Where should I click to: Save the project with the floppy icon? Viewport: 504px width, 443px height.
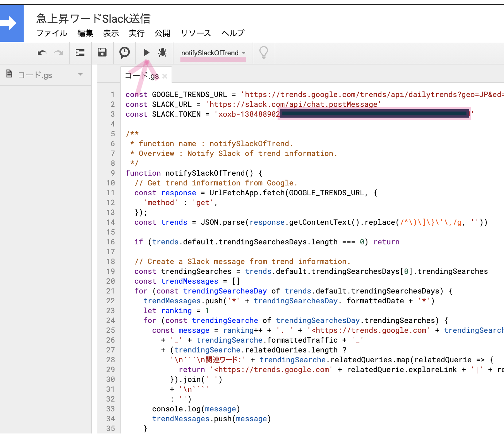coord(102,52)
